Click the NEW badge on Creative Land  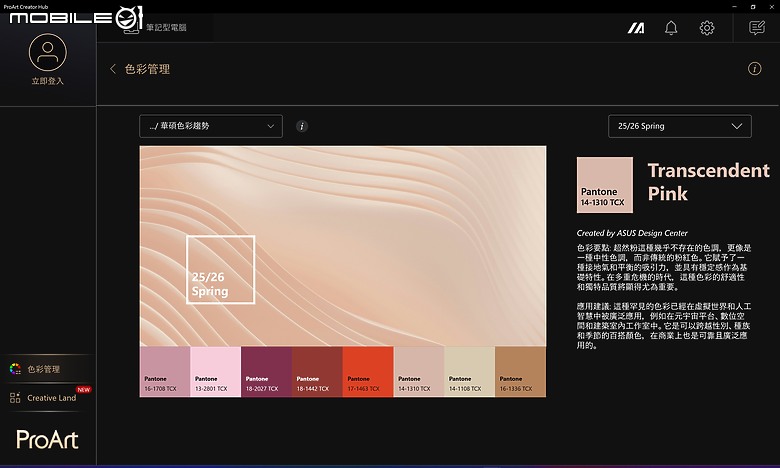pyautogui.click(x=84, y=390)
